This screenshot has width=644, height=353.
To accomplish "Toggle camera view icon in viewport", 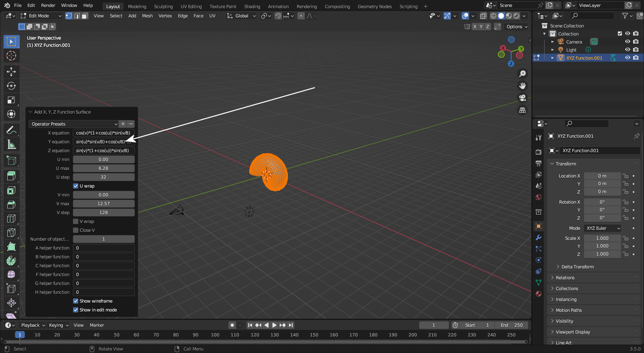I will (522, 98).
